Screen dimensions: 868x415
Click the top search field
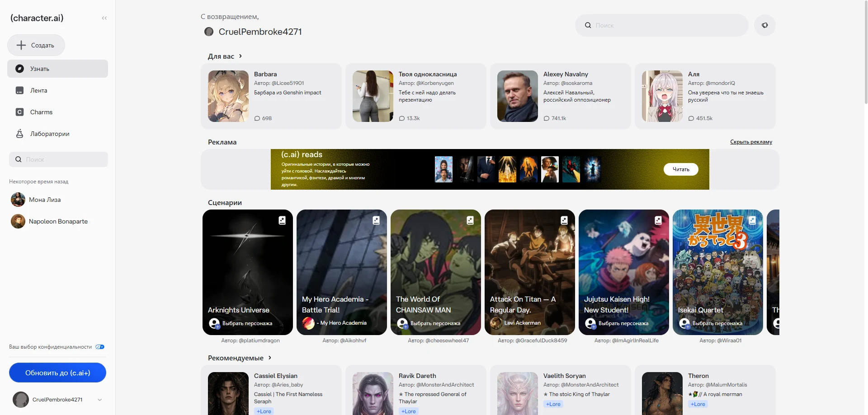(662, 25)
